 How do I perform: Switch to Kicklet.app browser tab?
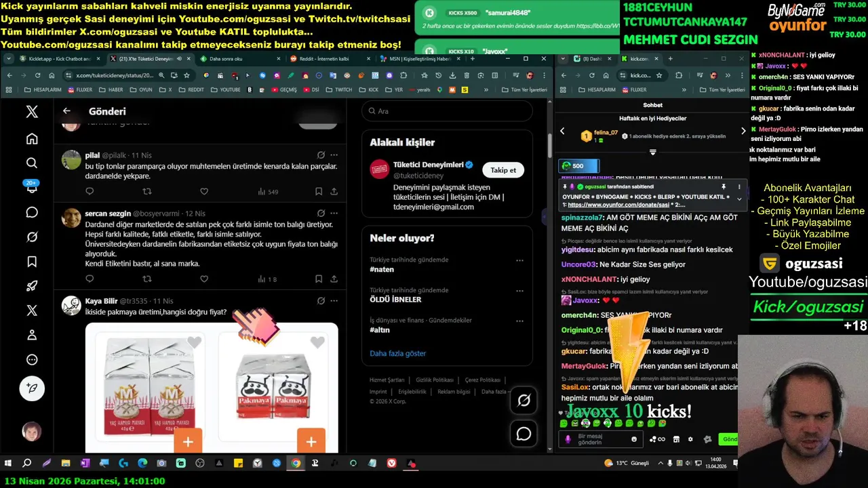60,59
